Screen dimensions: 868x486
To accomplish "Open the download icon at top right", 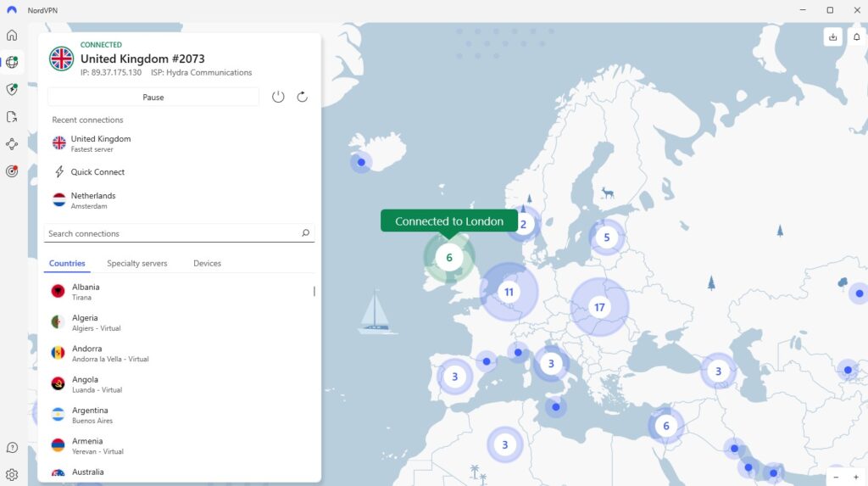I will coord(832,37).
